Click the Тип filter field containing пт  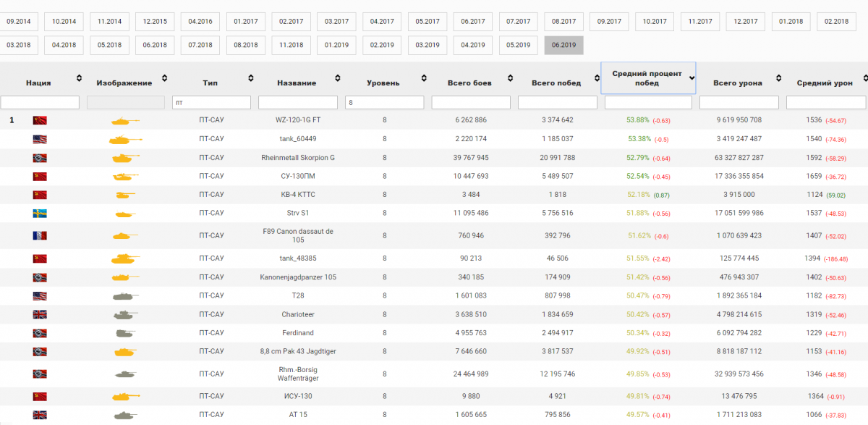coord(211,103)
